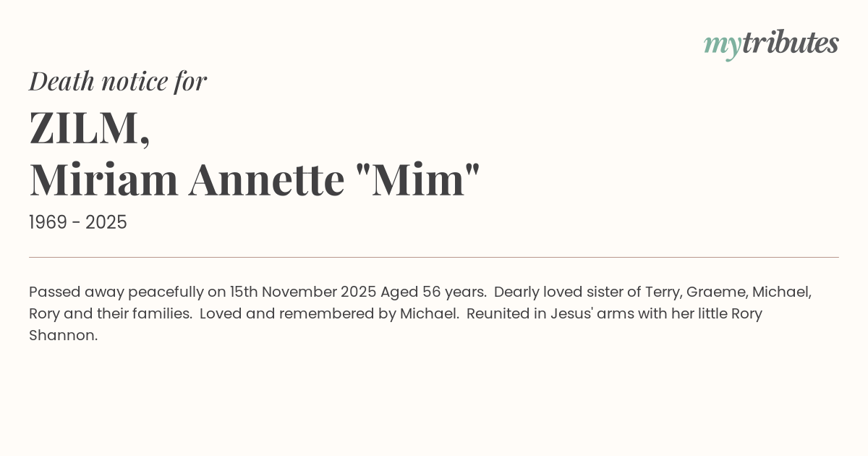The image size is (868, 456).
Task: Click the years "1969 - 2025"
Action: pos(78,223)
